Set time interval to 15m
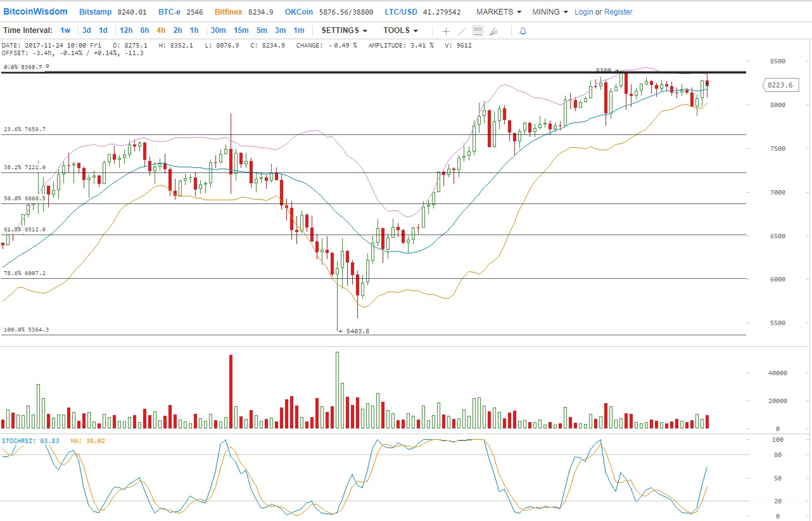 (241, 30)
